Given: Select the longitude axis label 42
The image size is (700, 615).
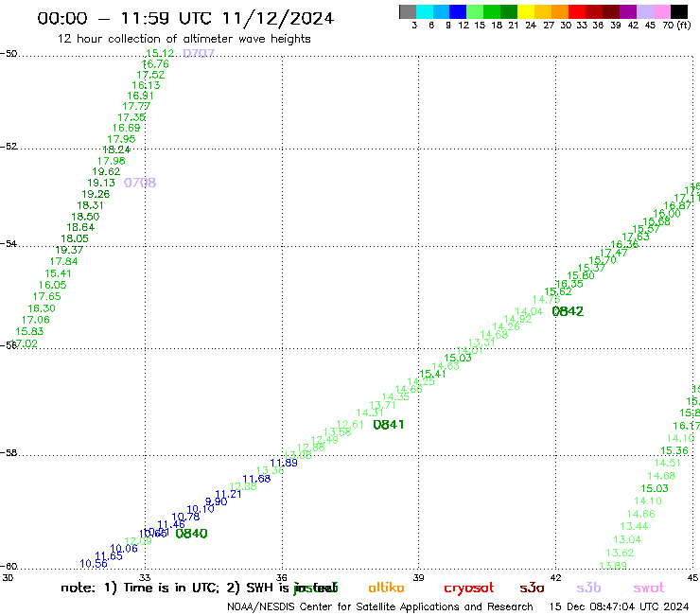Looking at the screenshot, I should tap(555, 578).
